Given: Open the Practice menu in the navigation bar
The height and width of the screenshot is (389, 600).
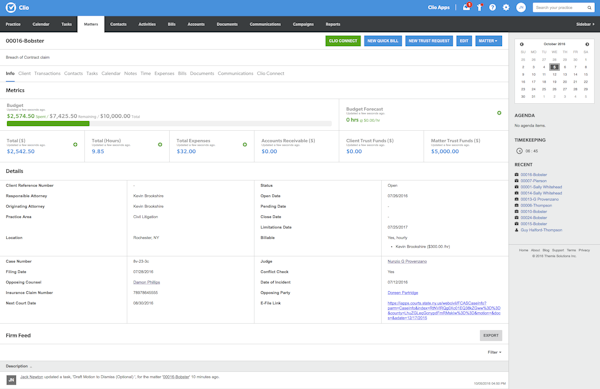Looking at the screenshot, I should tap(13, 24).
